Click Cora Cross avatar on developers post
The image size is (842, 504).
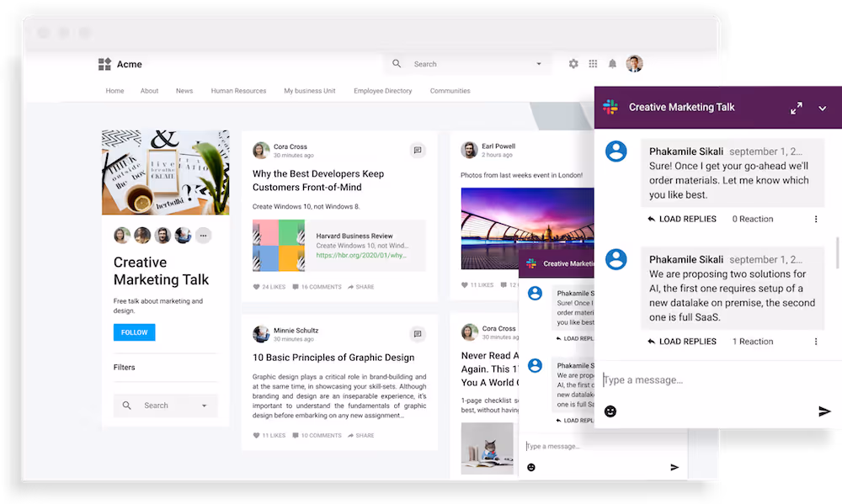pos(261,151)
